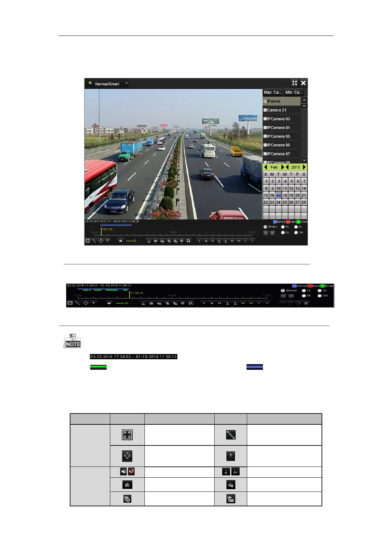Image resolution: width=392 pixels, height=554 pixels.
Task: Fast forward double-arrow in highway playback window
Action: coord(239,241)
